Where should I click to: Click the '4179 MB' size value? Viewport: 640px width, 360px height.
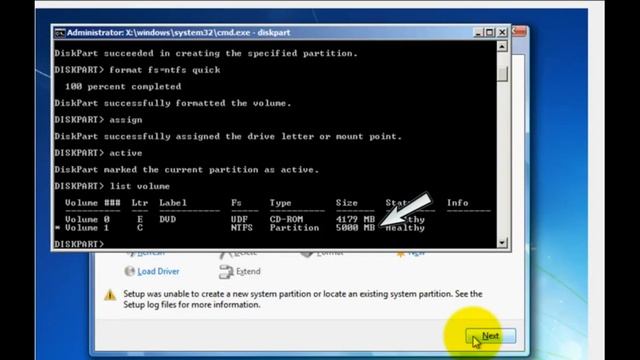355,219
